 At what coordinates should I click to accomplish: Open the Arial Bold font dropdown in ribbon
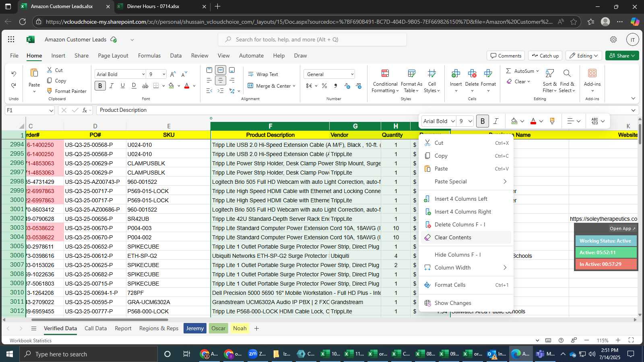pyautogui.click(x=143, y=74)
